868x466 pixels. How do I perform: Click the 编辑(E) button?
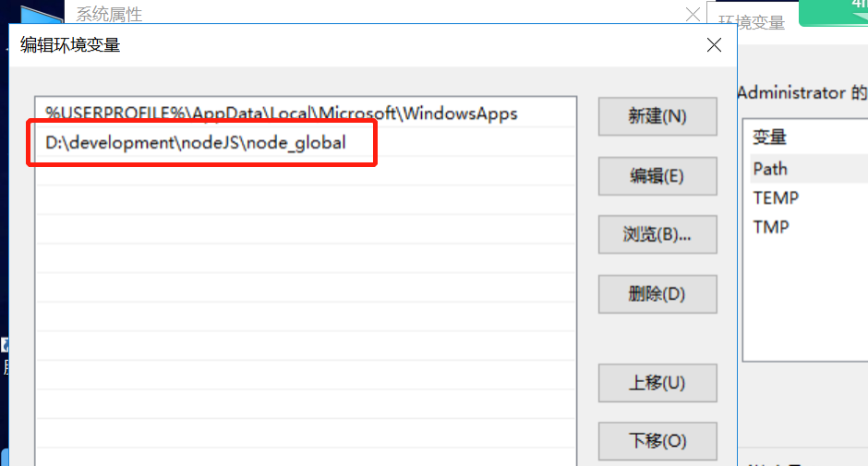coord(657,176)
